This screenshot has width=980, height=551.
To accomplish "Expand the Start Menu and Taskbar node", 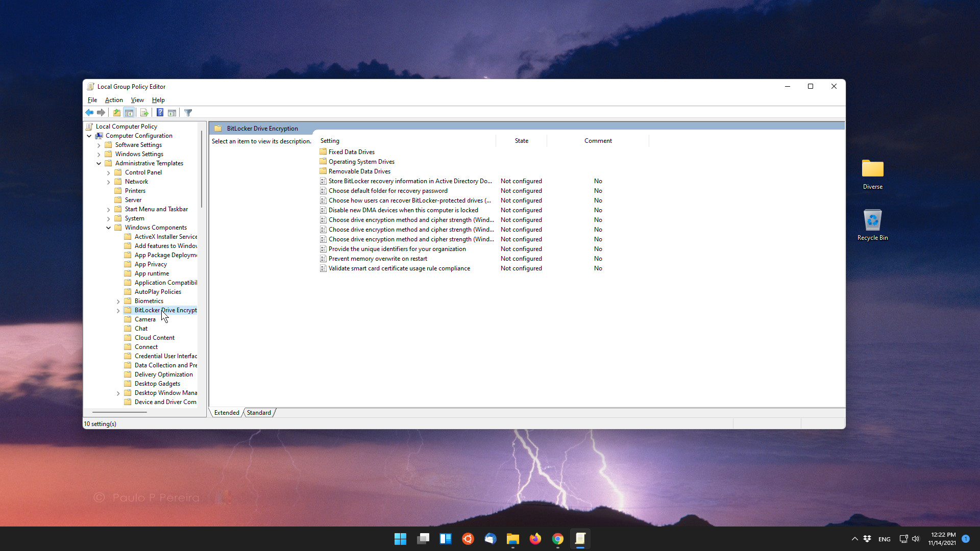I will [109, 209].
